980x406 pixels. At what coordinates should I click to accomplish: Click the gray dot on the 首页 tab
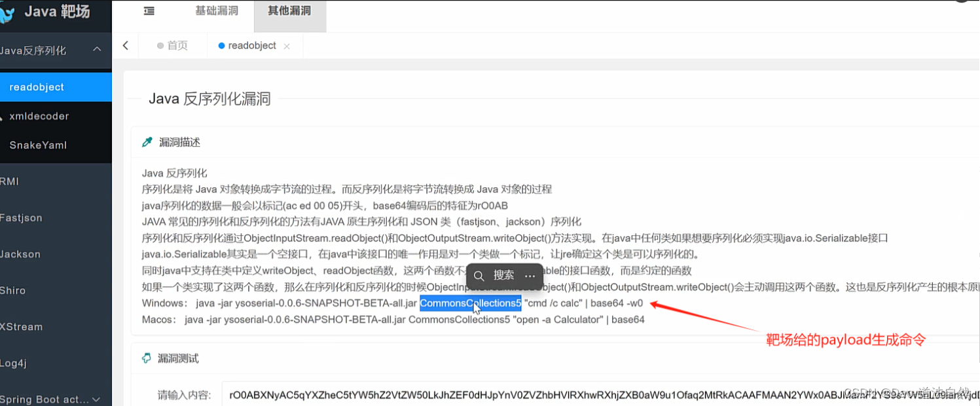click(160, 45)
